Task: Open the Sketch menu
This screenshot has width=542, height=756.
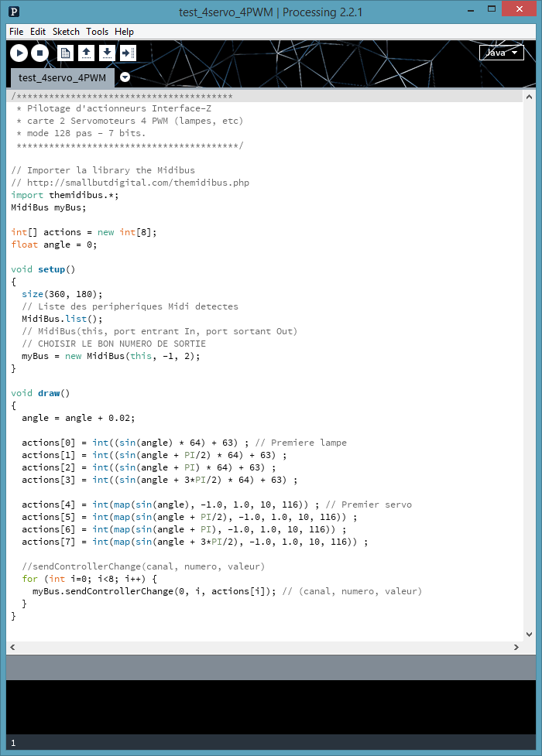Action: tap(66, 32)
